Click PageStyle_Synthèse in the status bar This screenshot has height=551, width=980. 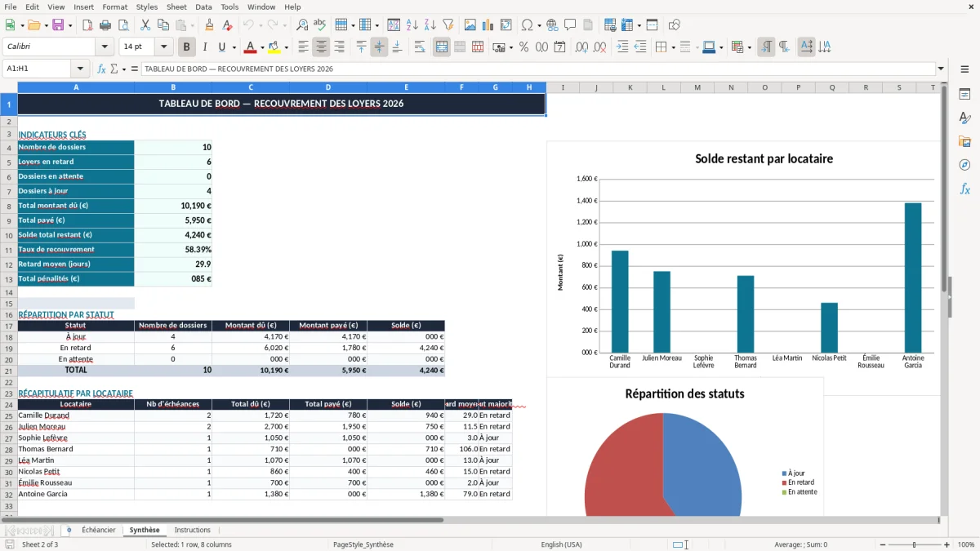(x=363, y=544)
